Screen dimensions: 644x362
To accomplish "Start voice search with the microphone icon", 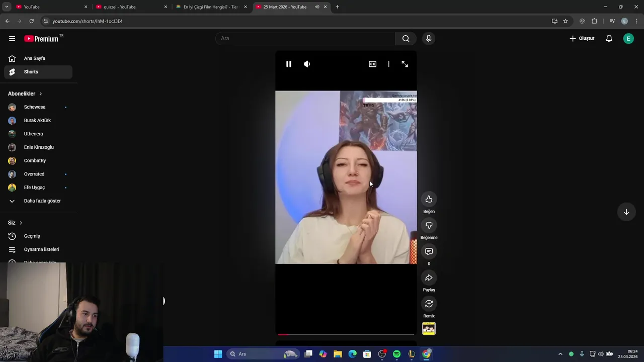I will (429, 39).
